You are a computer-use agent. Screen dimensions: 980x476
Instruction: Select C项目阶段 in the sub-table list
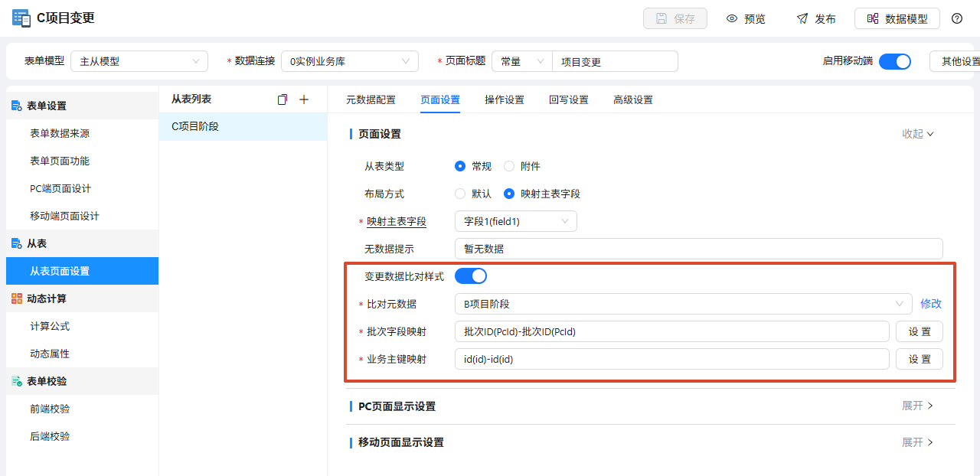point(243,127)
